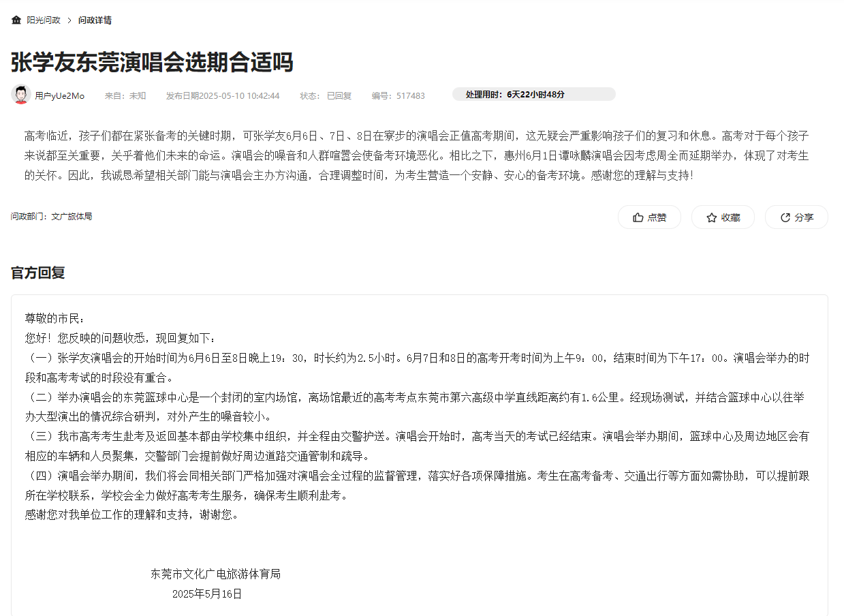Click the 官方回复 section heading

(x=38, y=273)
